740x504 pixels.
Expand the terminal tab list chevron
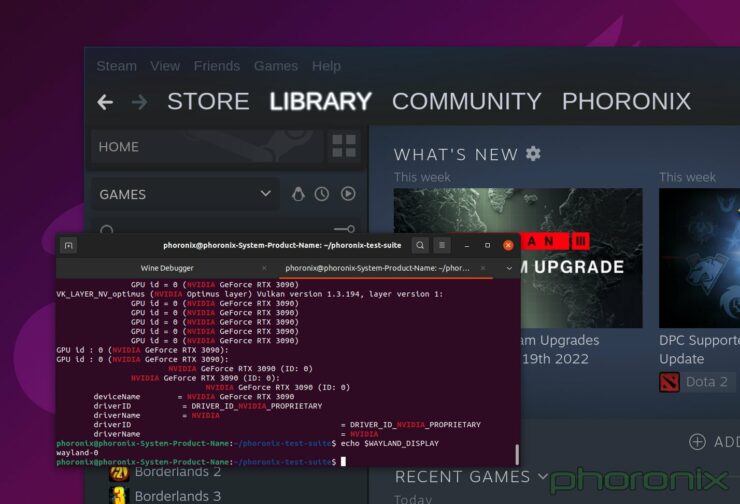pyautogui.click(x=509, y=268)
